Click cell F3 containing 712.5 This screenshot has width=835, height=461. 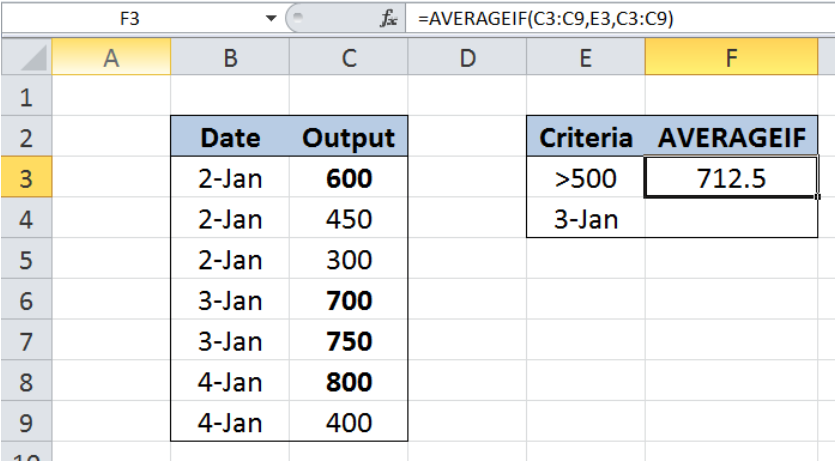click(732, 178)
